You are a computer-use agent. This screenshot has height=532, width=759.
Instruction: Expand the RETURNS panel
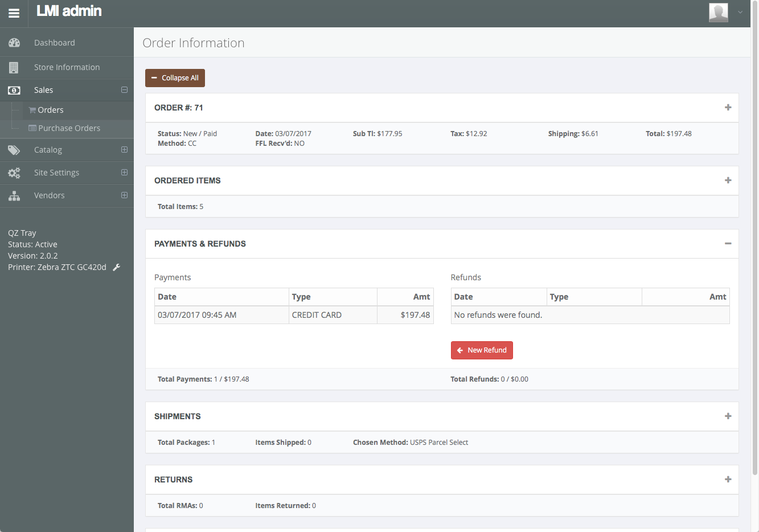click(x=728, y=480)
